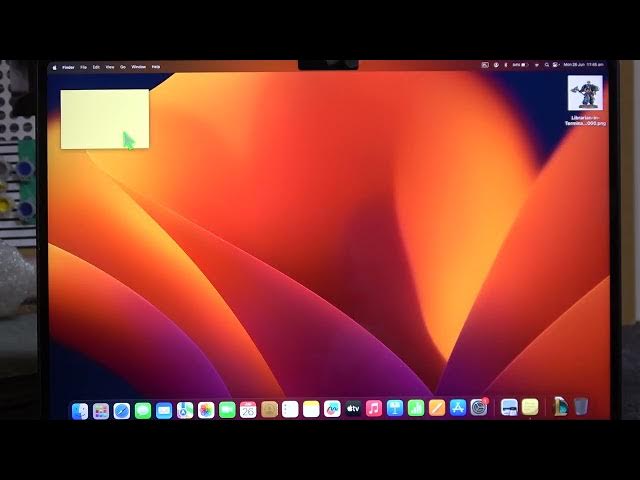Open the Trash in the dock
The image size is (640, 480).
581,407
